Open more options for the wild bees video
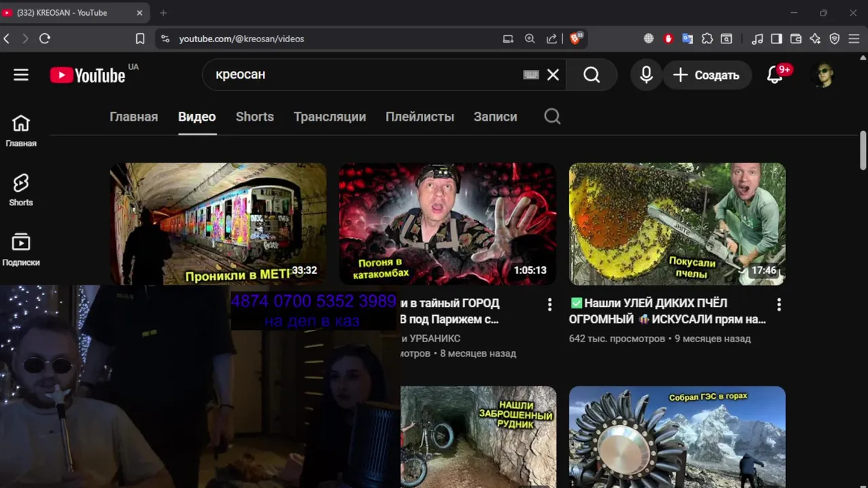Image resolution: width=868 pixels, height=488 pixels. click(x=778, y=305)
